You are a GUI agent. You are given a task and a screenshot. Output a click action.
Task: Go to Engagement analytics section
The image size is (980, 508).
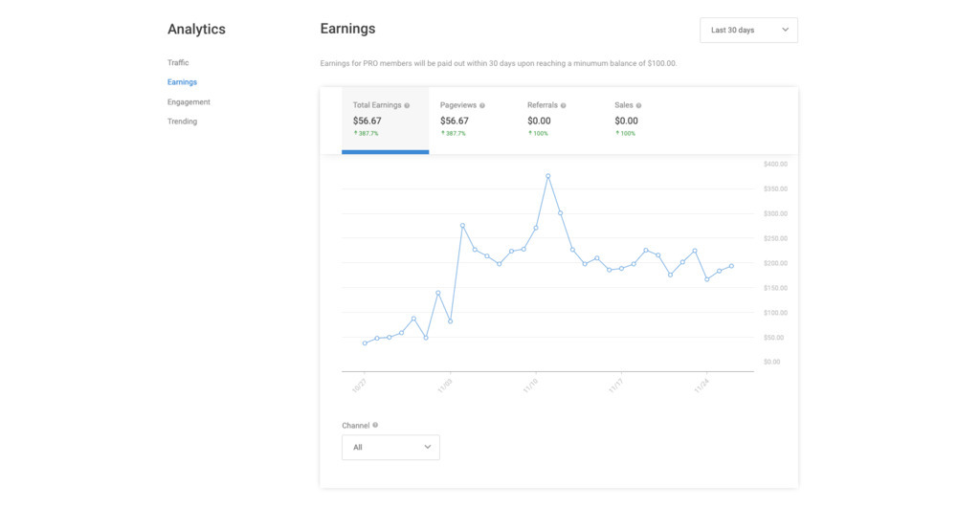click(x=189, y=102)
